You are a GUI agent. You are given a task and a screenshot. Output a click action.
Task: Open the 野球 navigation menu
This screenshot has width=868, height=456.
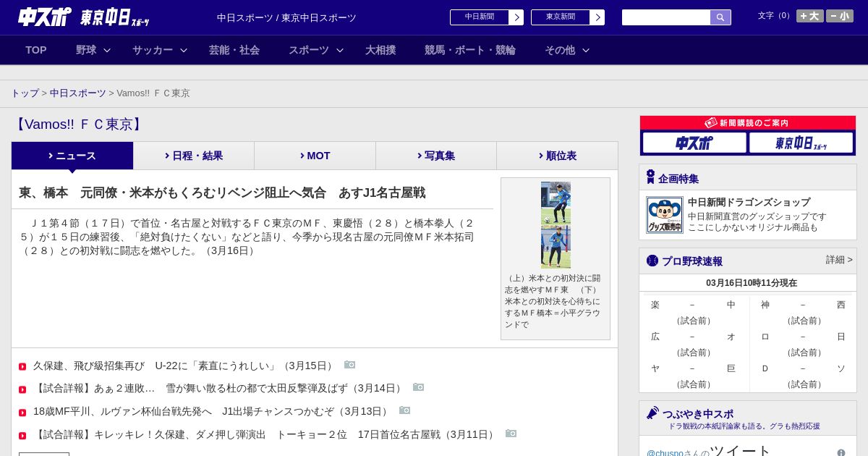[x=86, y=50]
